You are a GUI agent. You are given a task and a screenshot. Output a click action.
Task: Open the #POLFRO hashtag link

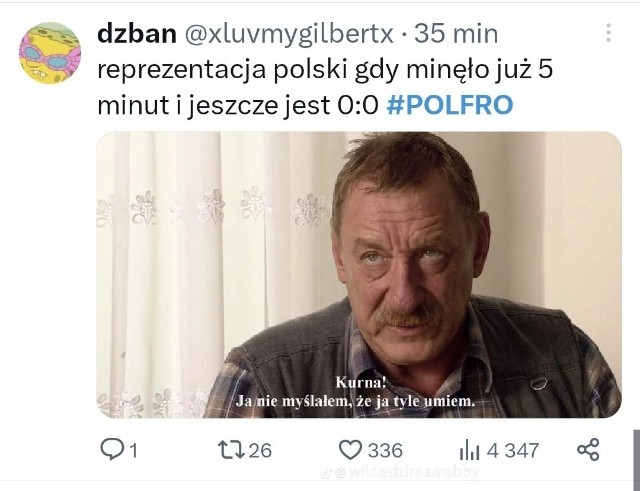click(x=449, y=105)
